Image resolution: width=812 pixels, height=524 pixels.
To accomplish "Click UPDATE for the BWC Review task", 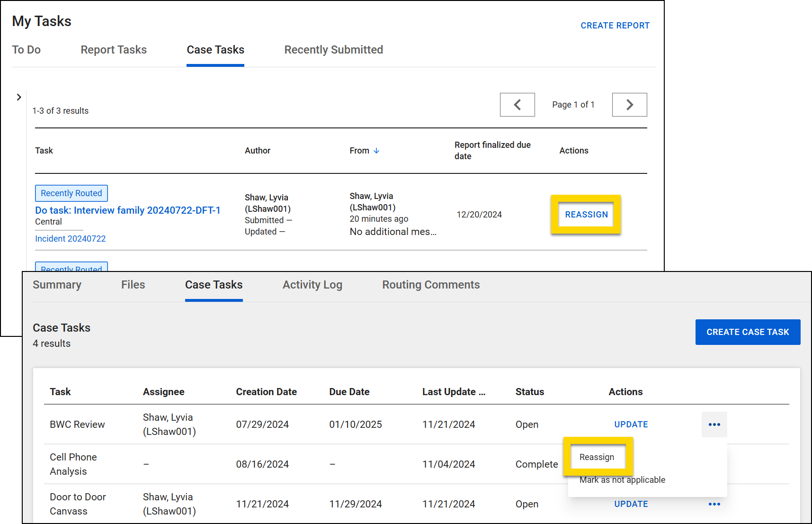I will [x=631, y=425].
